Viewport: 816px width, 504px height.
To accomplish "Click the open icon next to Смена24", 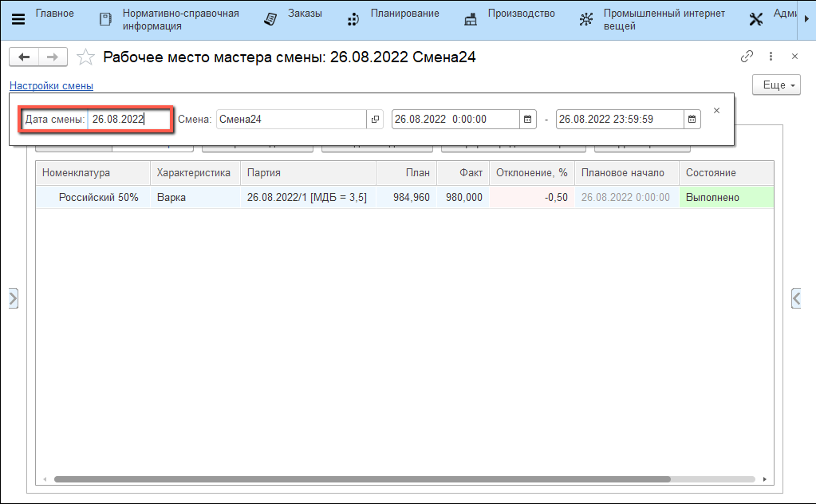I will coord(376,120).
